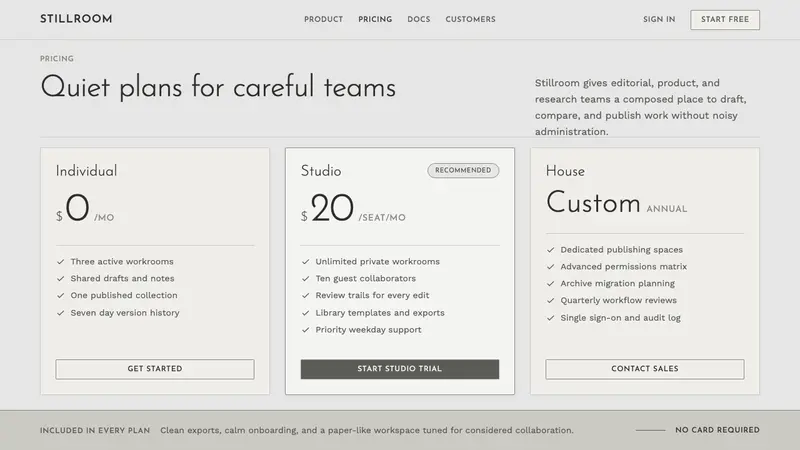Click the STILLROOM logo
This screenshot has height=450, width=800.
coord(76,19)
